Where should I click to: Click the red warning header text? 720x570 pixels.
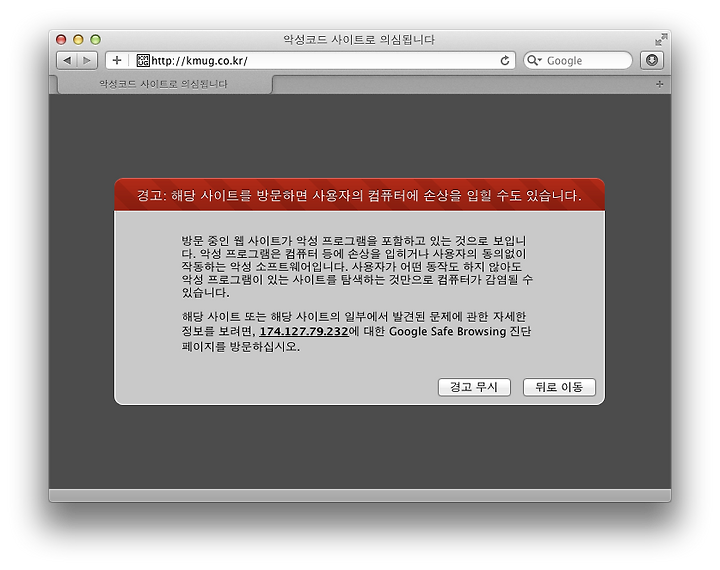click(359, 196)
